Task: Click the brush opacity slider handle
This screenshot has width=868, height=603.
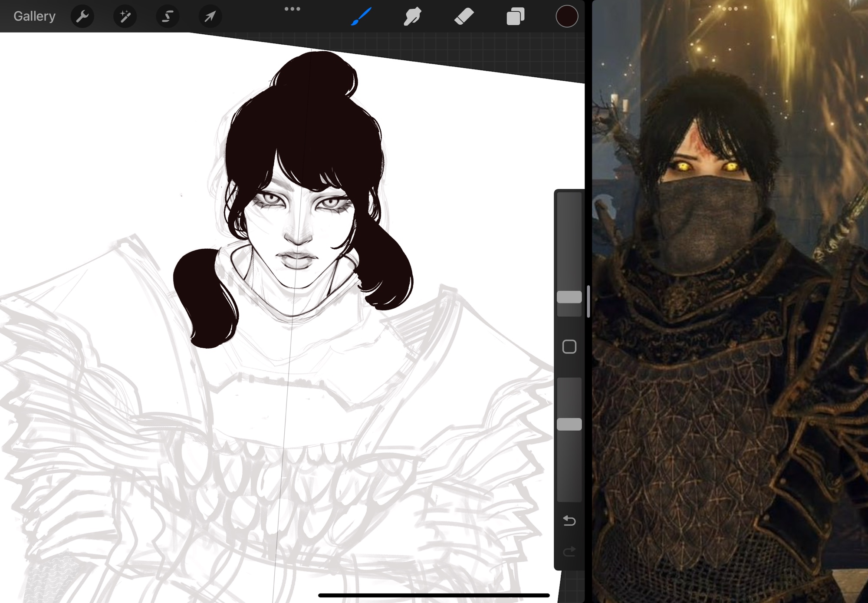Action: 569,424
